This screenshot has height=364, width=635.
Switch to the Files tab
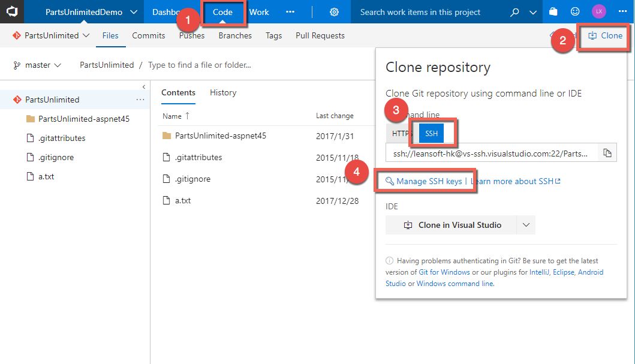tap(110, 35)
